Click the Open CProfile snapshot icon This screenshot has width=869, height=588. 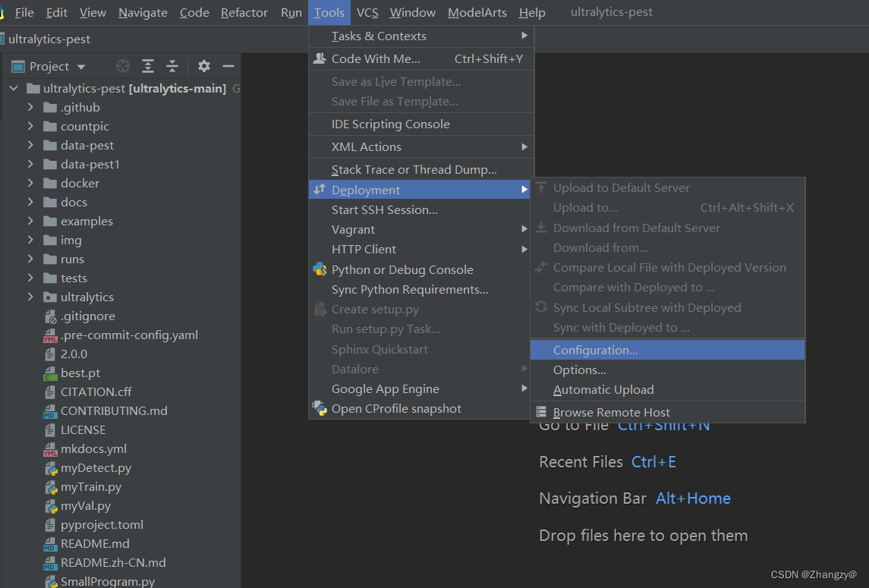point(320,408)
